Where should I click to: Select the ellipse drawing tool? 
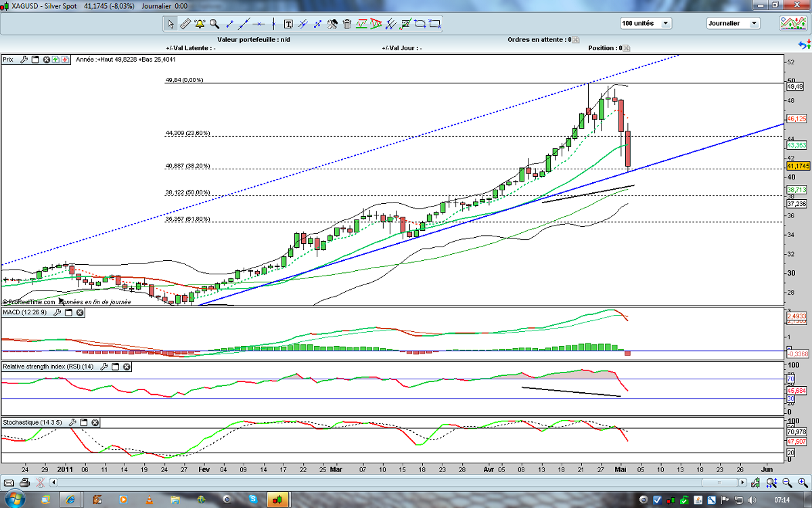click(x=420, y=24)
